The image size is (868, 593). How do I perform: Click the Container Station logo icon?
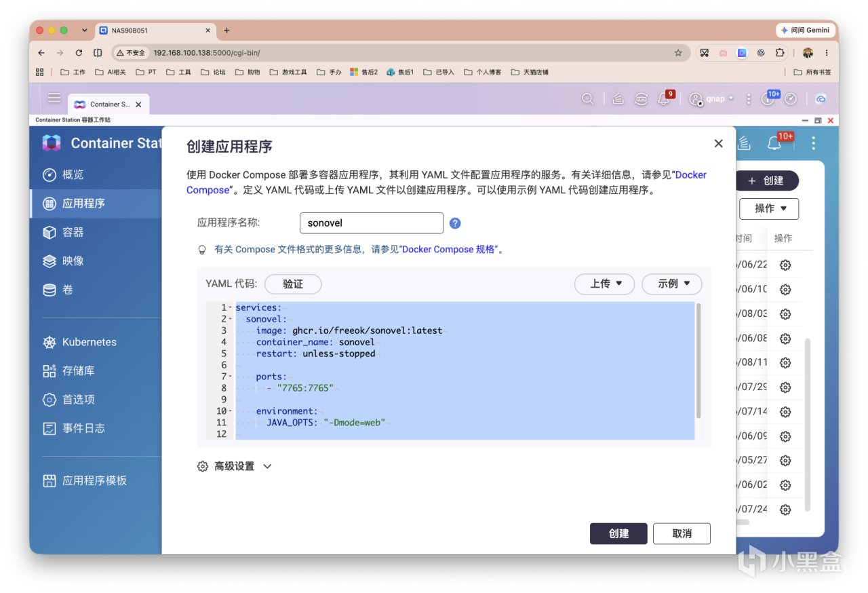pos(52,143)
